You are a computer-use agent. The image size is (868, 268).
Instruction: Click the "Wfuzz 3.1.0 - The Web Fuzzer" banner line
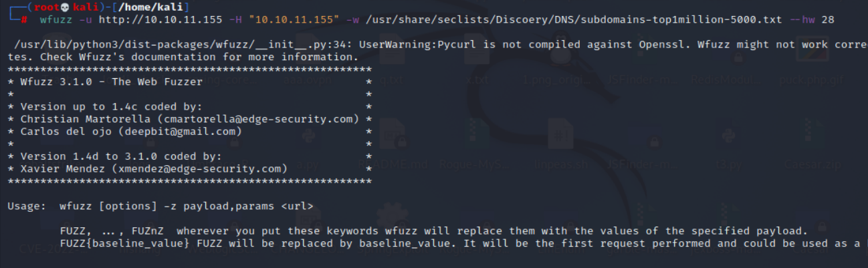click(x=112, y=82)
